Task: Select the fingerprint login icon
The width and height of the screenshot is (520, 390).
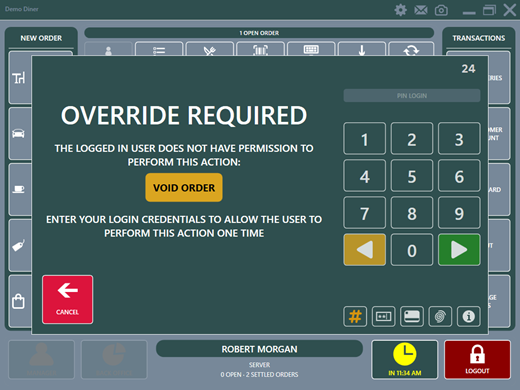Action: (x=440, y=316)
